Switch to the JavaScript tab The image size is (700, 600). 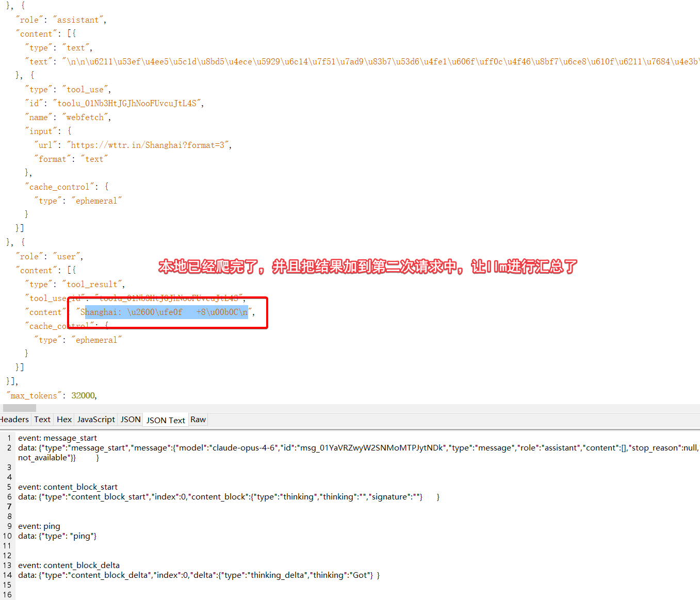point(96,420)
